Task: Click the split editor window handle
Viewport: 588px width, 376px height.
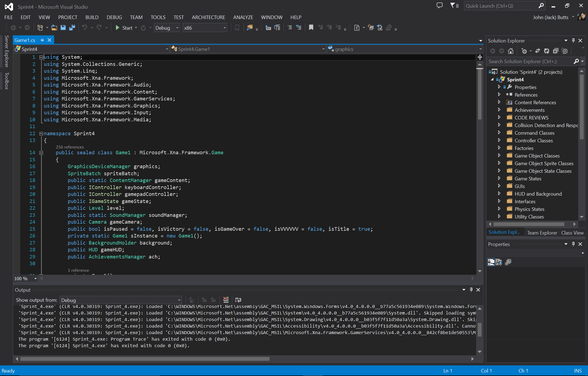Action: (x=480, y=57)
